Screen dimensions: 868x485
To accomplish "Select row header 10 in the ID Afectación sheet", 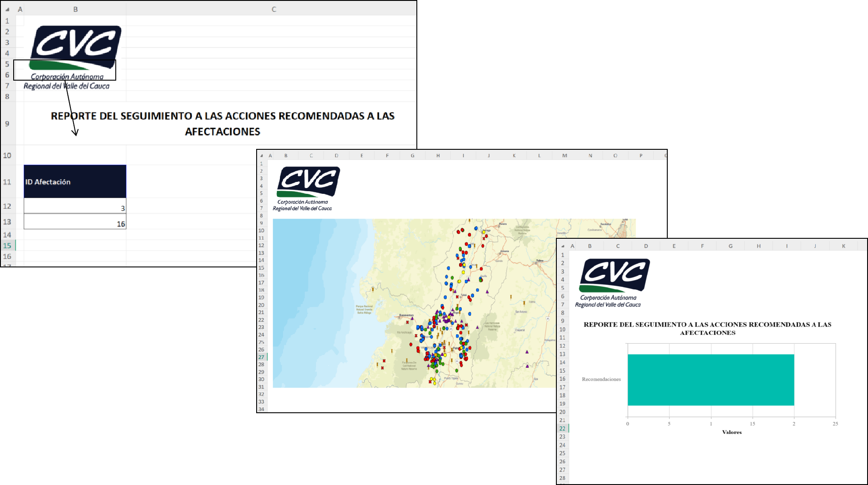I will (7, 155).
